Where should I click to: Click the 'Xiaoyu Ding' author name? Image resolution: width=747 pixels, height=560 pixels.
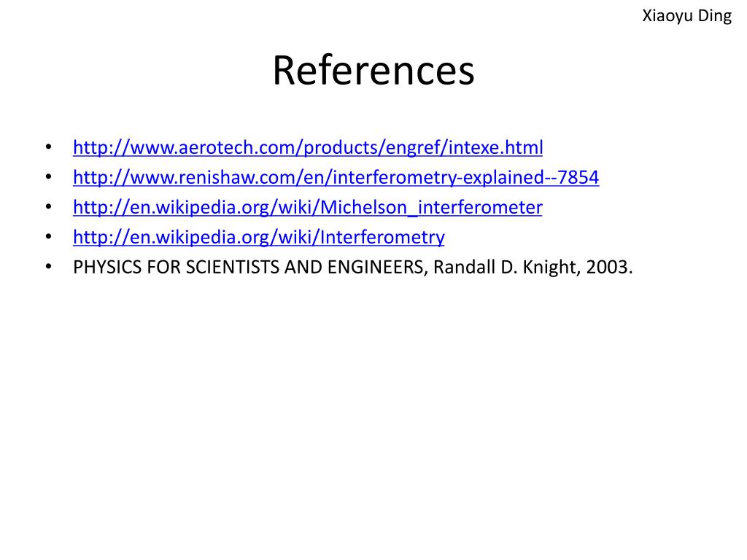tap(686, 16)
